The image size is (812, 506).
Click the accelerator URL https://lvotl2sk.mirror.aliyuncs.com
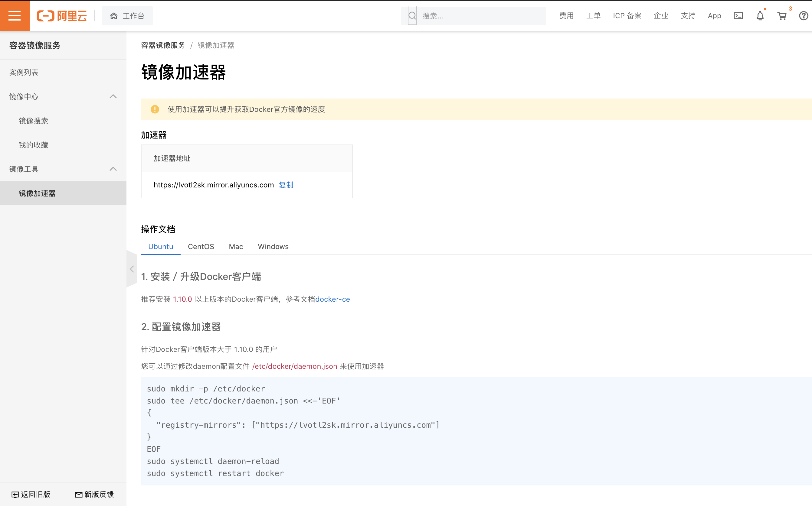214,185
